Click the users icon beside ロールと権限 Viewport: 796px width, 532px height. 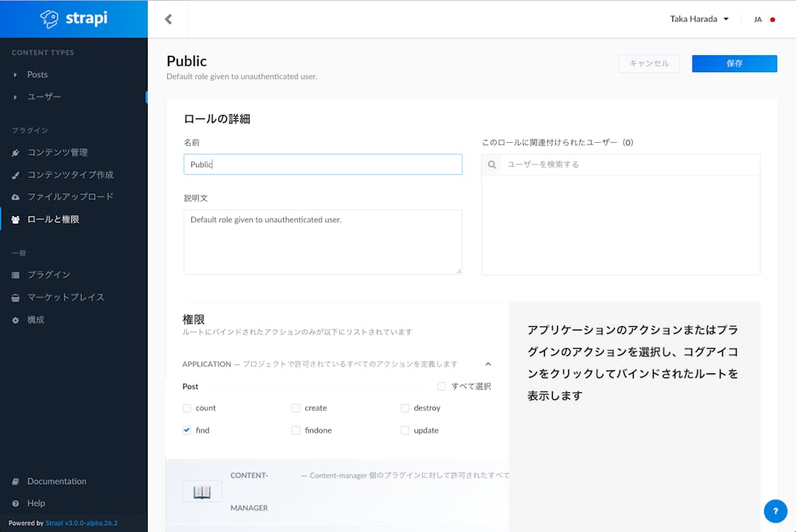click(x=16, y=220)
